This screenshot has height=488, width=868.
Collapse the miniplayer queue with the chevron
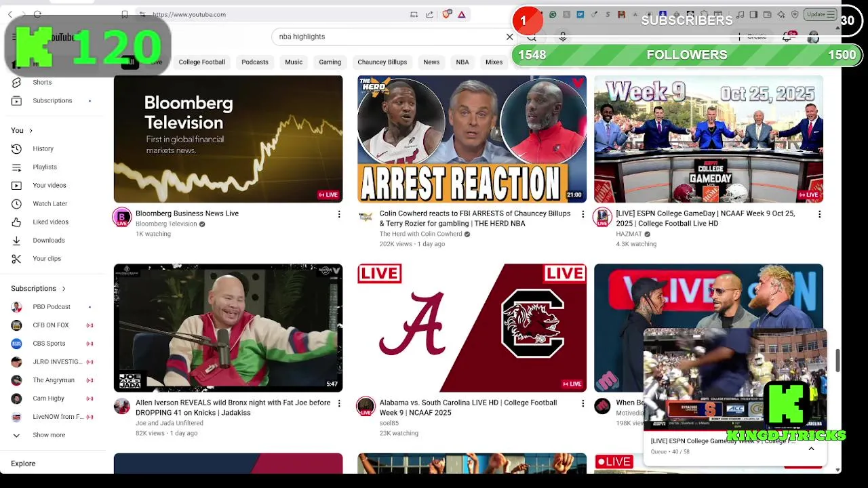coord(811,449)
